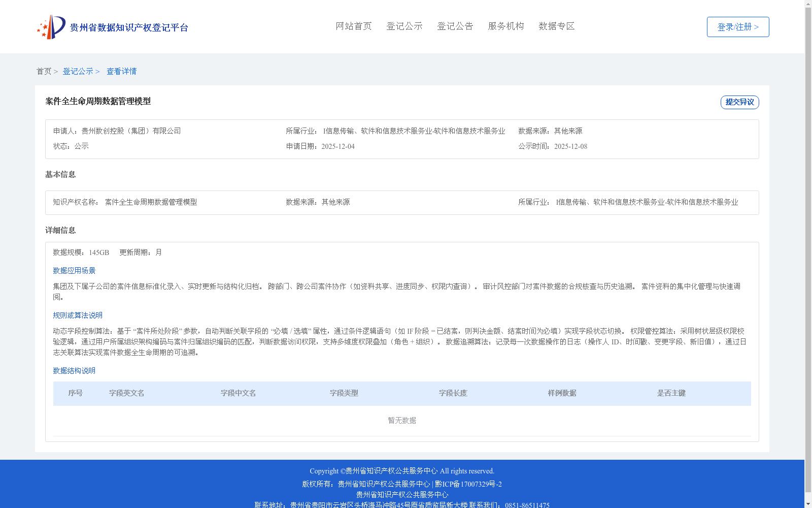Open the 网站首页 menu item
Image resolution: width=812 pixels, height=508 pixels.
pyautogui.click(x=354, y=26)
